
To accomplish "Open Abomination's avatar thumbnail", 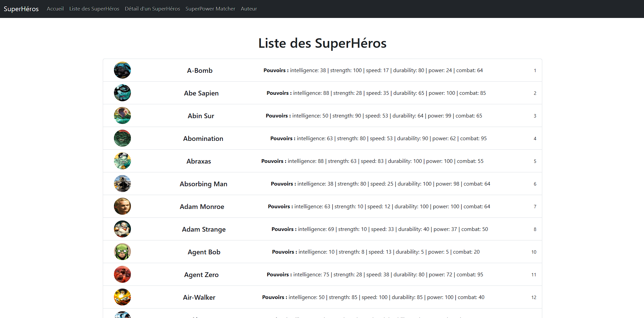I will click(x=122, y=138).
